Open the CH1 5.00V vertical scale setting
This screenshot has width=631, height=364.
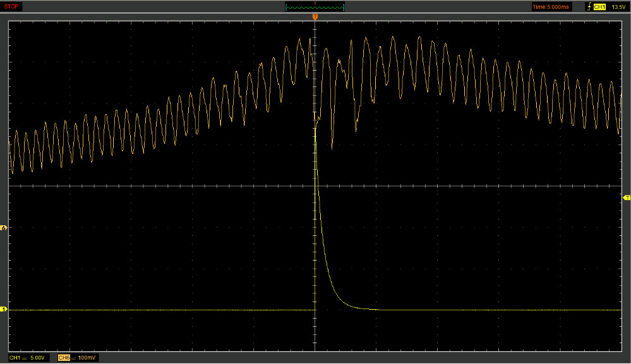37,358
